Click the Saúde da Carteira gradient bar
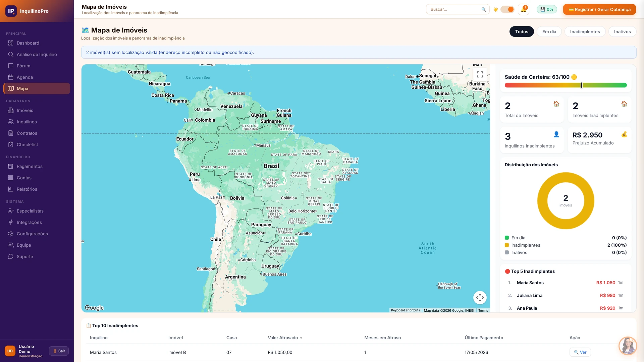Image resolution: width=644 pixels, height=362 pixels. click(x=566, y=85)
